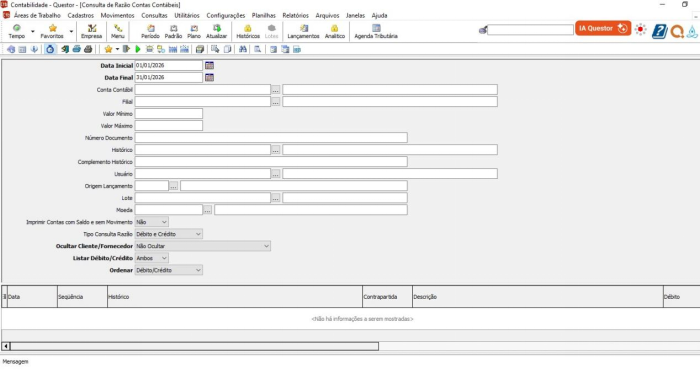This screenshot has height=374, width=700.
Task: Open the Agenda Tributária icon
Action: 376,31
